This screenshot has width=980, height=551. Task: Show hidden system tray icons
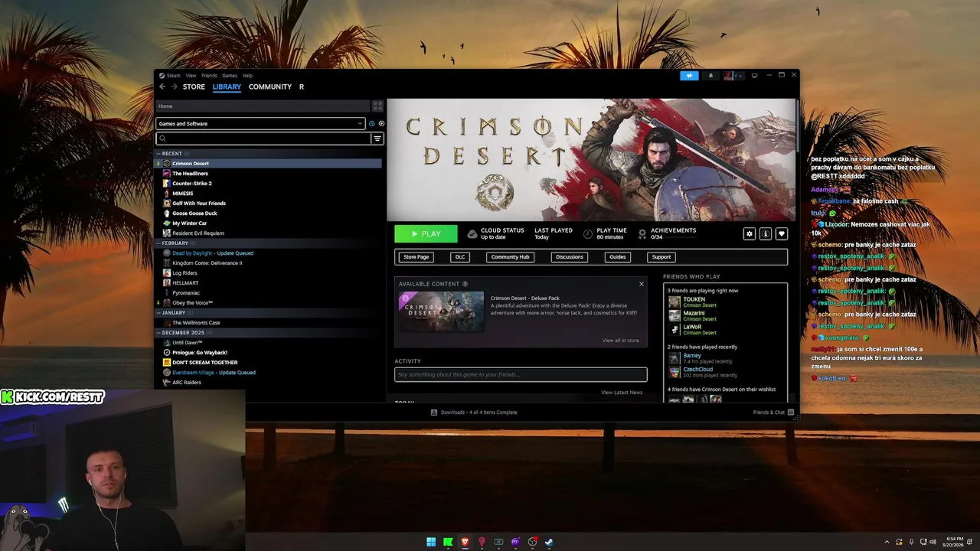coord(887,542)
